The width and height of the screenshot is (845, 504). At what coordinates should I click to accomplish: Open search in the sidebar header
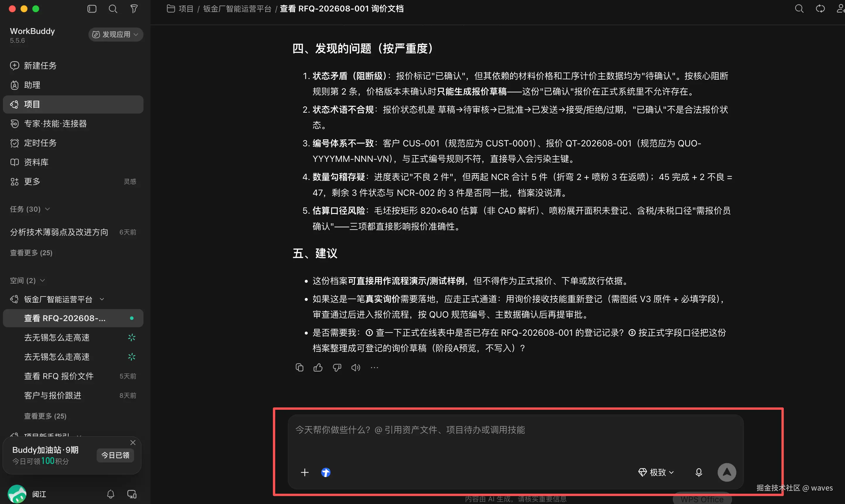pyautogui.click(x=113, y=9)
